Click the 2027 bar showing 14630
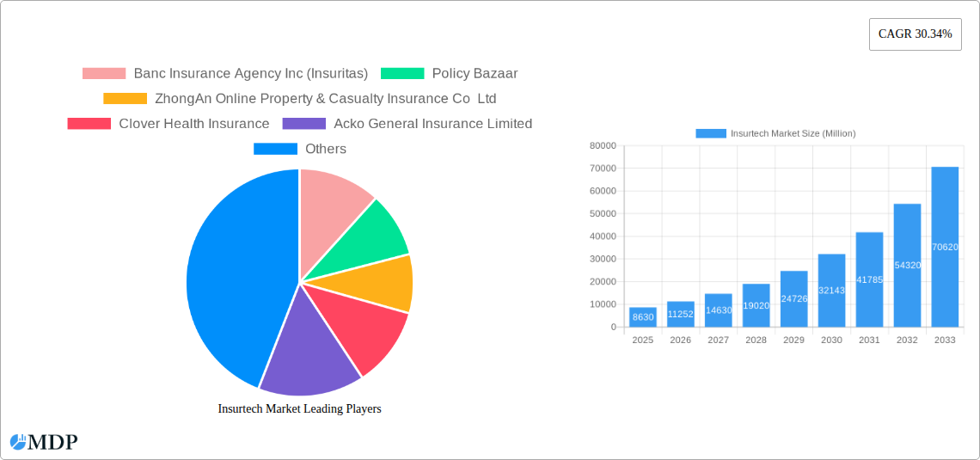This screenshot has height=460, width=980. pyautogui.click(x=718, y=310)
